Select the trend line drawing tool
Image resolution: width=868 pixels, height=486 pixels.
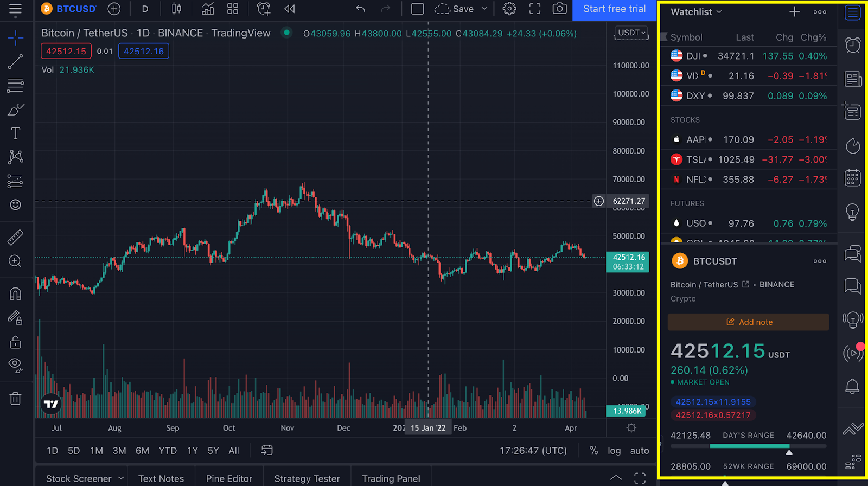tap(15, 61)
